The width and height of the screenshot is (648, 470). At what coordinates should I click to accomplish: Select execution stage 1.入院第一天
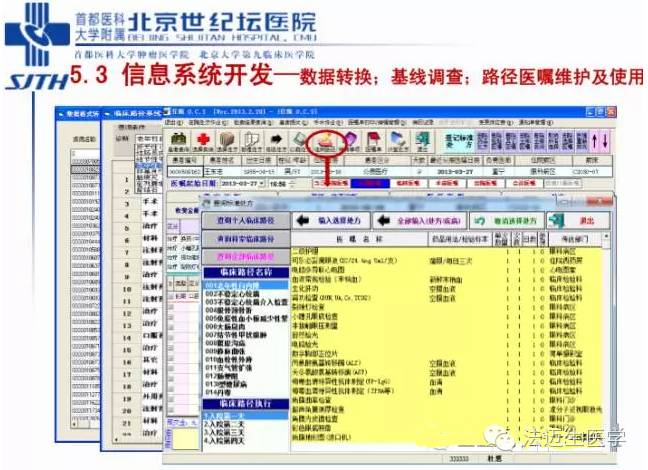click(x=245, y=416)
